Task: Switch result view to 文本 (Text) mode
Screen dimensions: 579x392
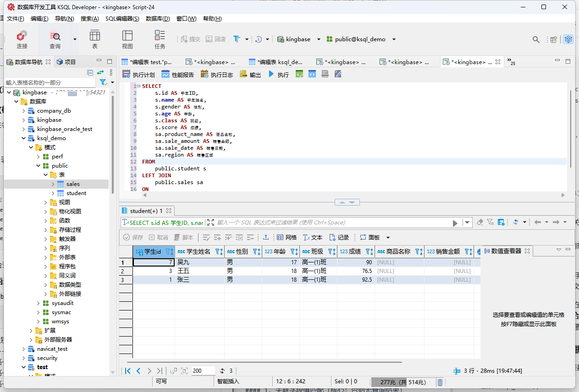Action: click(313, 237)
